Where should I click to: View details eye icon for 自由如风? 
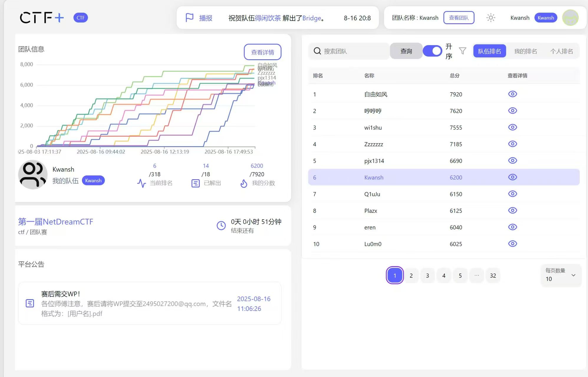click(513, 94)
